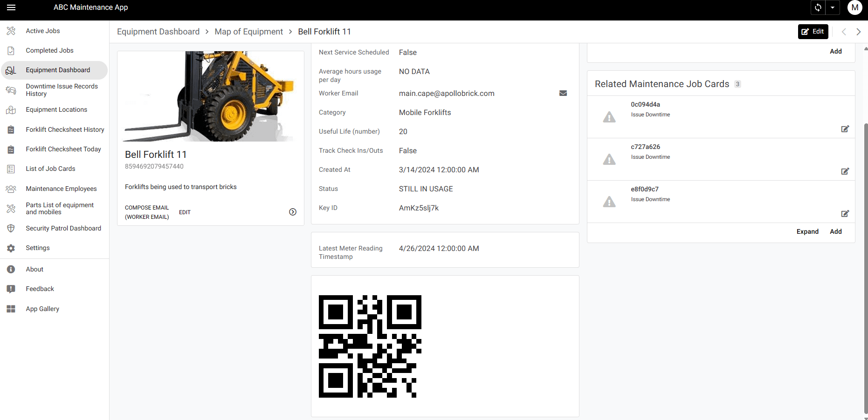The height and width of the screenshot is (420, 868).
Task: Edit job card 0c094d4a via pencil icon
Action: point(845,129)
